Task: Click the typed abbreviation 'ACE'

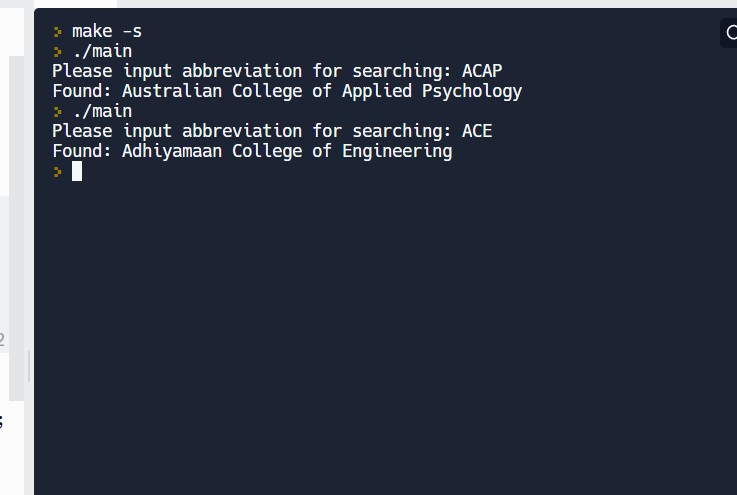Action: (x=477, y=132)
